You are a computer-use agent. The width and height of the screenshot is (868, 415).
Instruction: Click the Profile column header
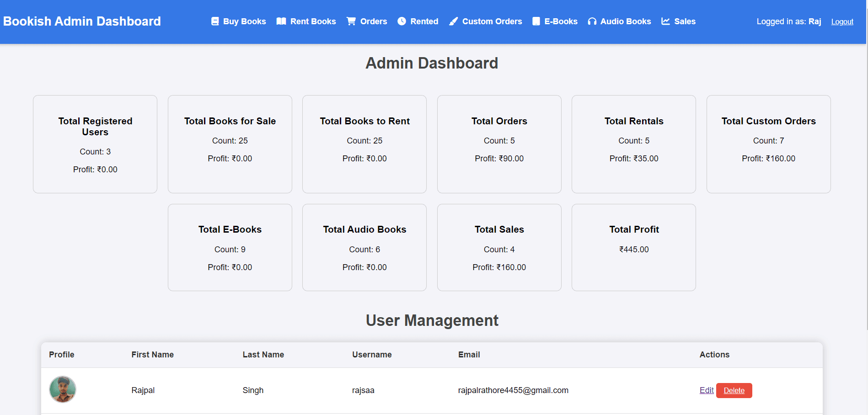(x=62, y=355)
